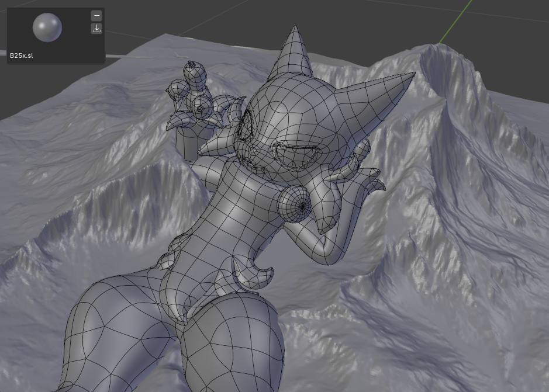Click the B25x.sl matcap name label

(22, 55)
